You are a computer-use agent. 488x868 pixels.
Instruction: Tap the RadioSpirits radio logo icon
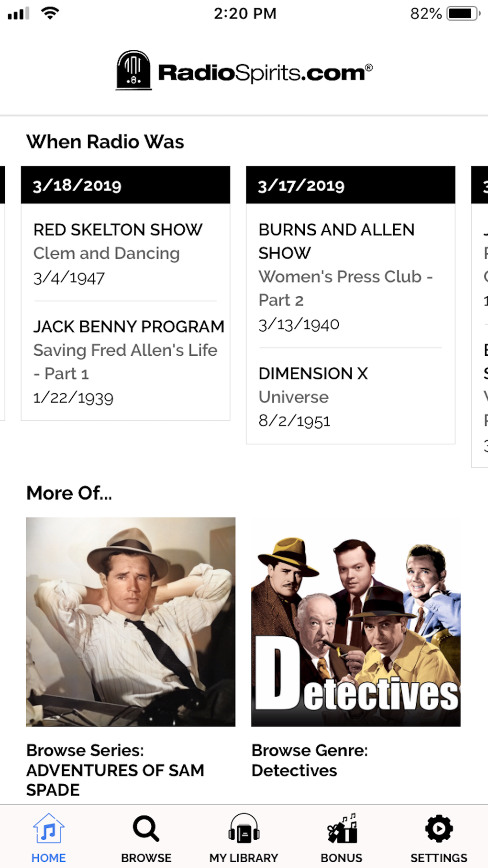coord(133,70)
